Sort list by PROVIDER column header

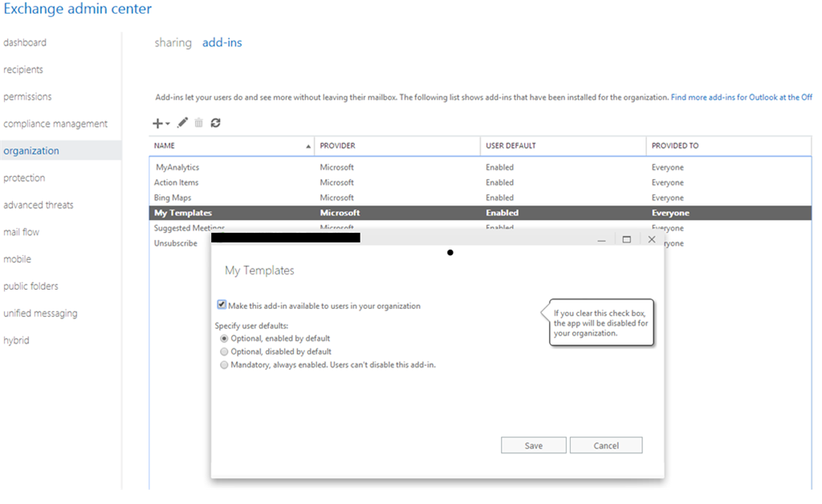coord(338,145)
